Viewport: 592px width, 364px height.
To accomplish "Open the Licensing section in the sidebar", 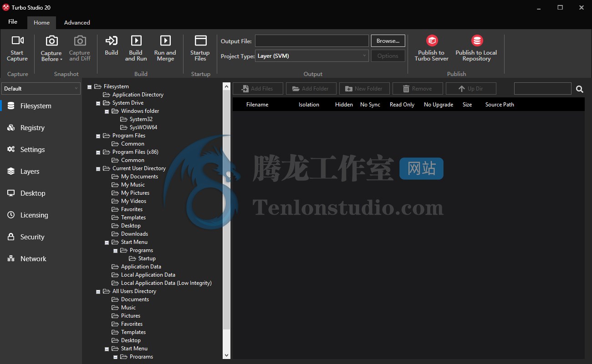I will click(41, 215).
